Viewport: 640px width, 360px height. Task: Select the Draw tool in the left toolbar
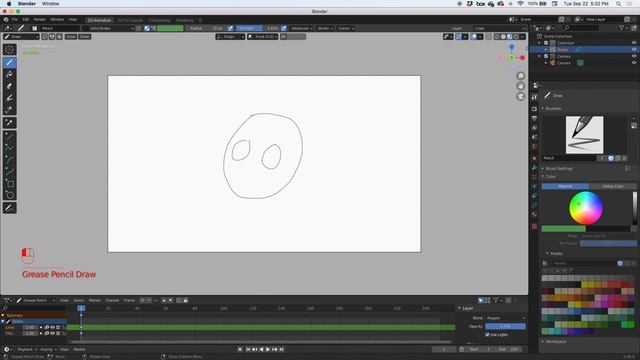pos(10,62)
